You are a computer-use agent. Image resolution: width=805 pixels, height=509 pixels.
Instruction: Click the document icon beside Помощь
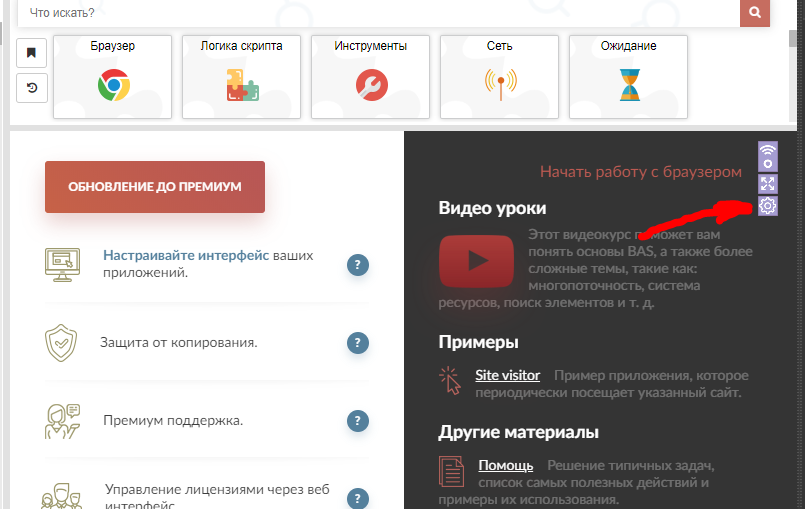click(451, 471)
